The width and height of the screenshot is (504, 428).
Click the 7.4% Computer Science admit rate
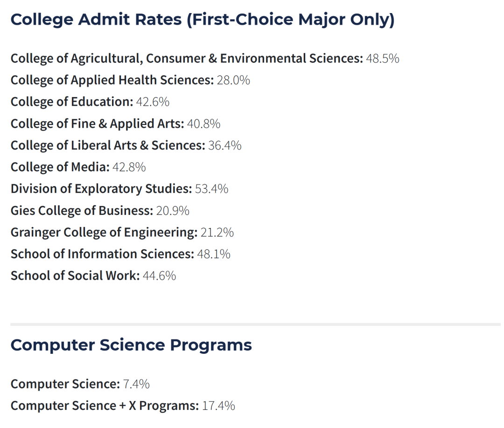[136, 384]
